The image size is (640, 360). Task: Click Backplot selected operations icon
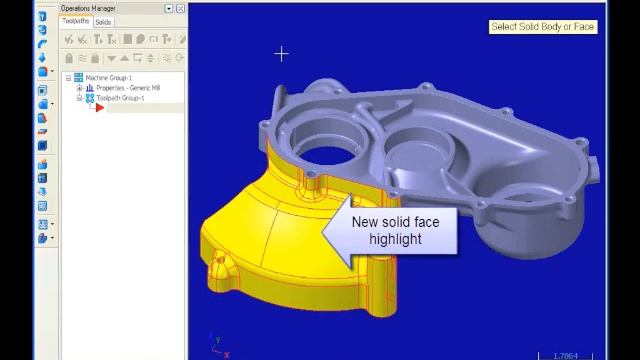[127, 39]
